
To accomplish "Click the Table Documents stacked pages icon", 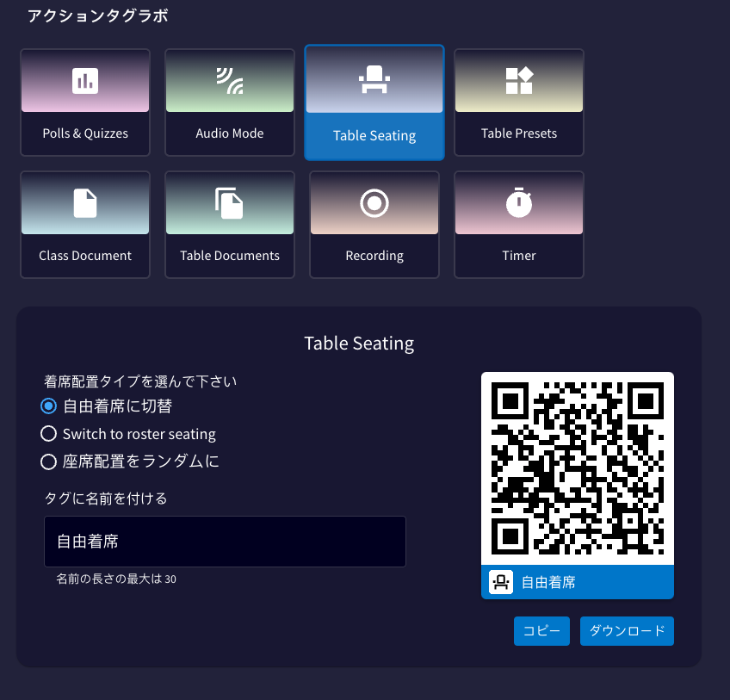I will click(229, 203).
